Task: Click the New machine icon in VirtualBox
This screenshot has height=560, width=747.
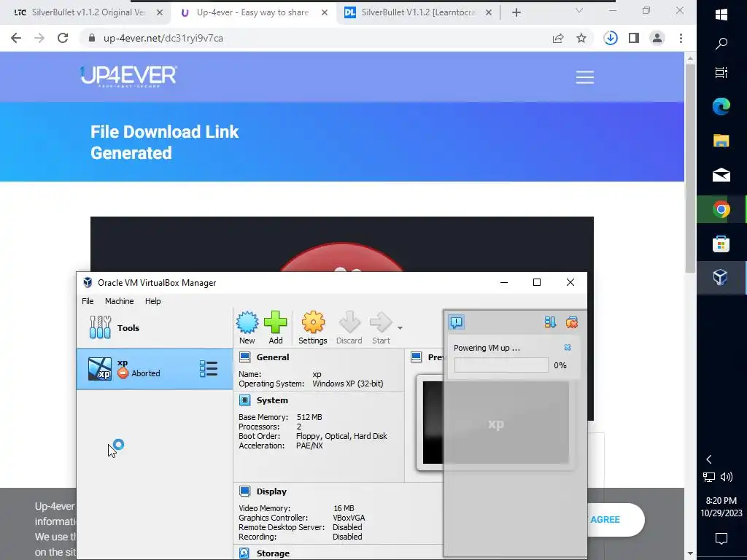Action: click(247, 327)
